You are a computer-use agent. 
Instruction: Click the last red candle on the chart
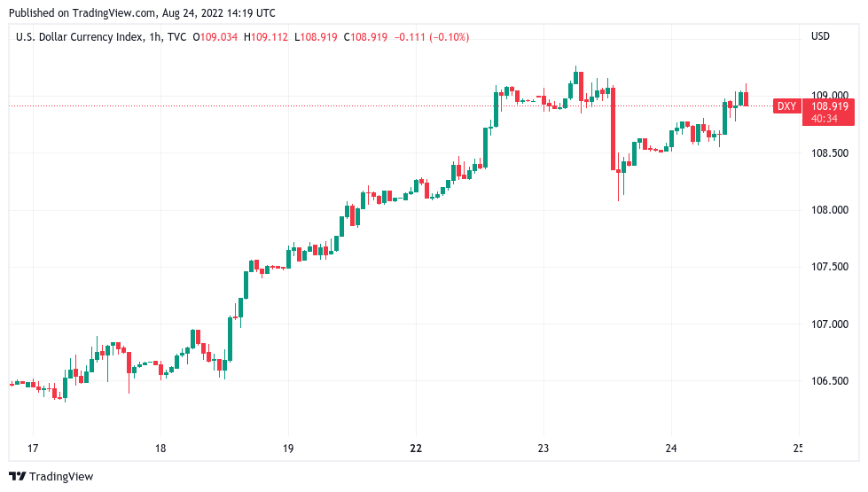[x=747, y=98]
